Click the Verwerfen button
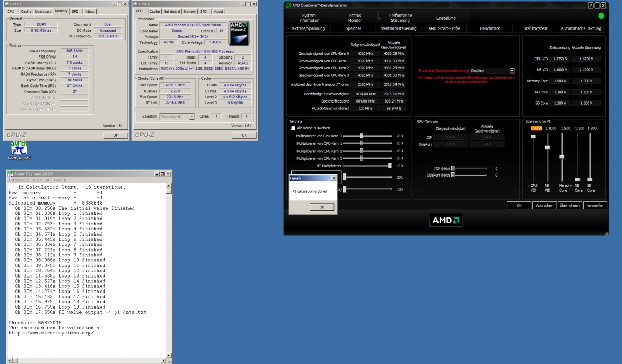 point(595,206)
